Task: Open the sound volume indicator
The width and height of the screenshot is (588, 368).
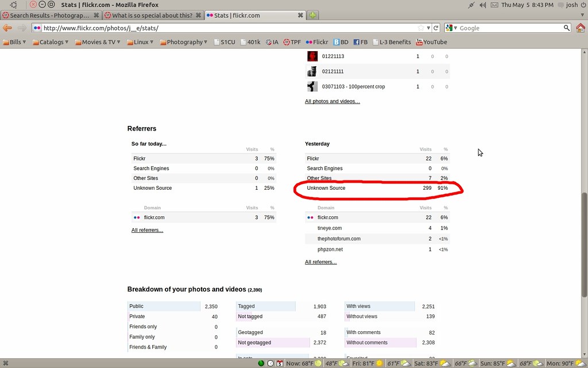Action: 482,5
